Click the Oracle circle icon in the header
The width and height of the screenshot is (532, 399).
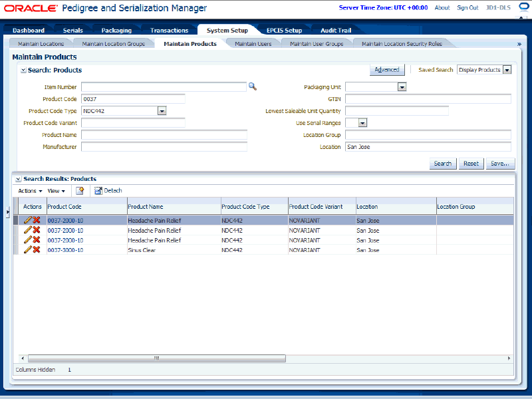[525, 7]
